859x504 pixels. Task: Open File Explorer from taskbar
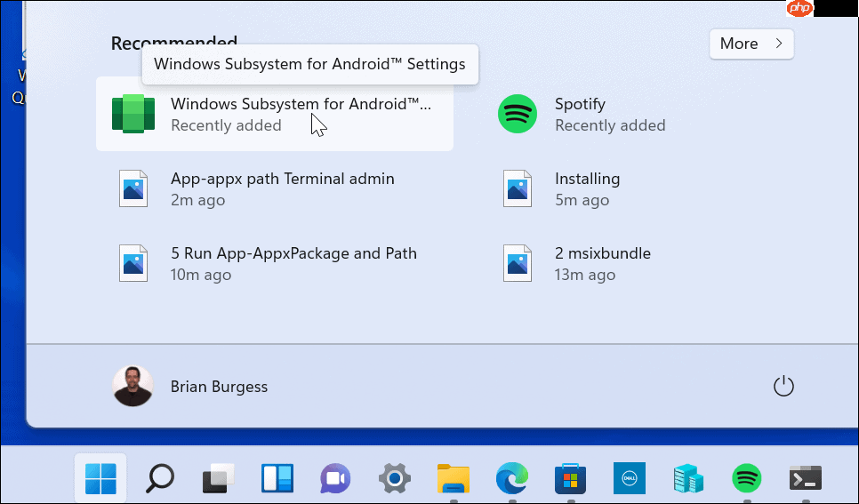coord(453,478)
